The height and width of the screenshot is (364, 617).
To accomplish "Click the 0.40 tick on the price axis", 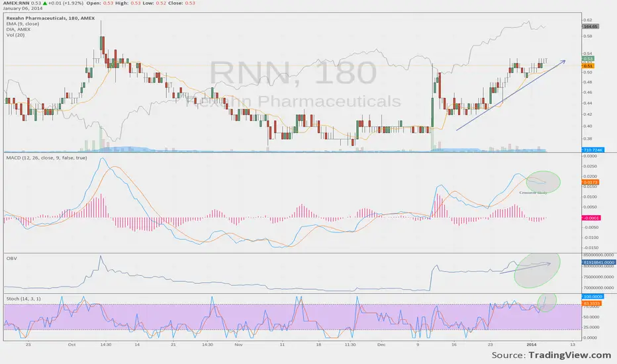I will click(x=587, y=126).
